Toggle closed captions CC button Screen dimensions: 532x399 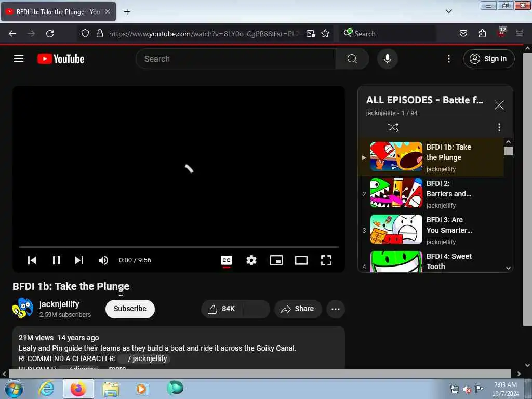pos(227,260)
